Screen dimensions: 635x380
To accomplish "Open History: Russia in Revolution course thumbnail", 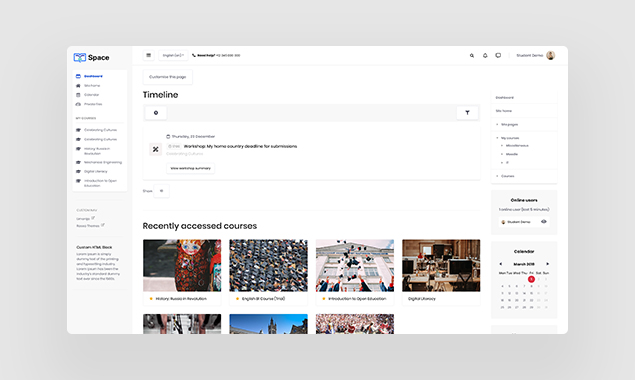I will coord(182,265).
